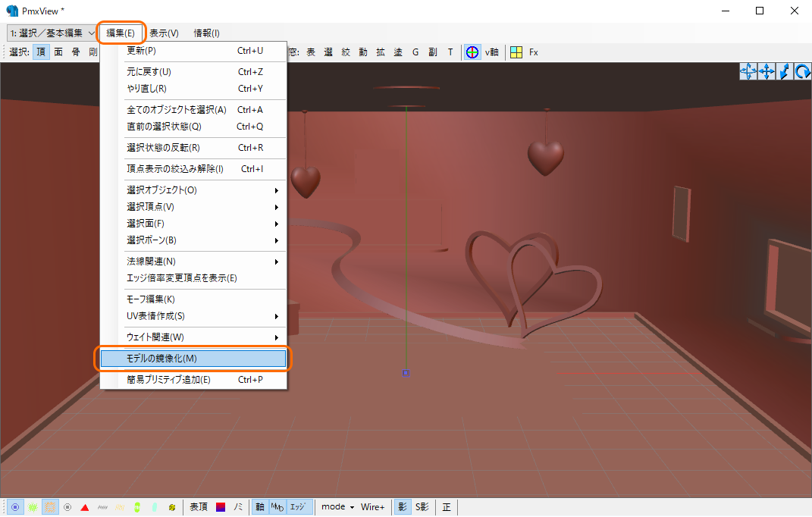The height and width of the screenshot is (517, 812).
Task: Toggle the 影 shadow display button
Action: tap(402, 506)
